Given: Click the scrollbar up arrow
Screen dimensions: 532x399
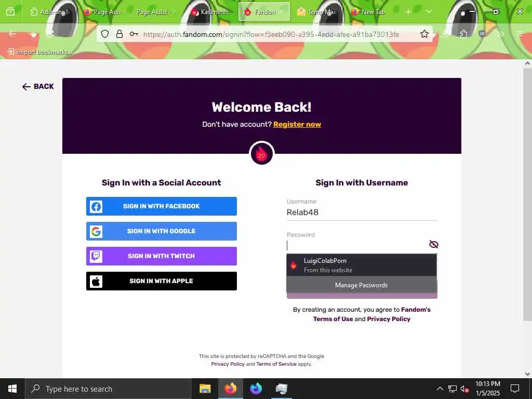Looking at the screenshot, I should tap(527, 63).
